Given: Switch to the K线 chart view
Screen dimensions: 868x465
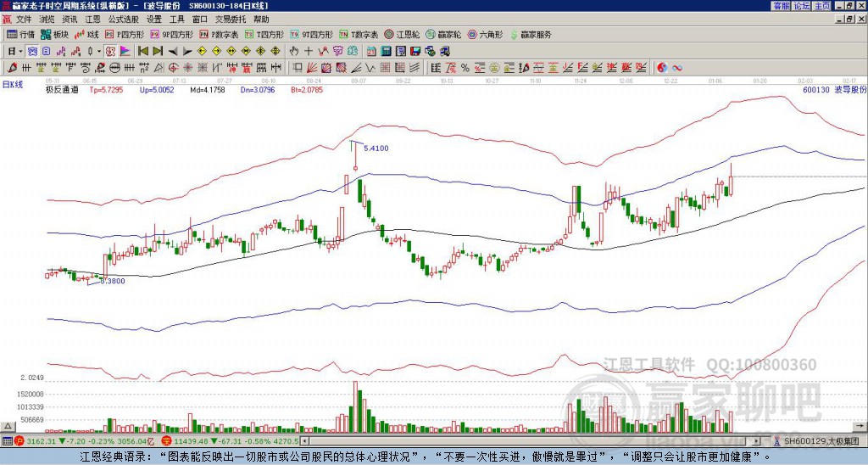Looking at the screenshot, I should coord(86,35).
